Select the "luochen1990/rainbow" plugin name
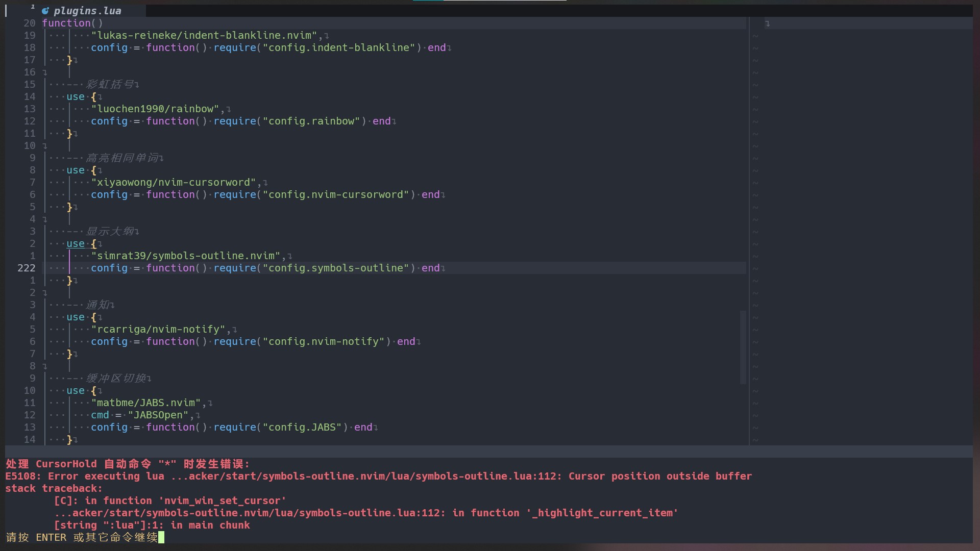Screen dimensions: 980x551 point(156,108)
